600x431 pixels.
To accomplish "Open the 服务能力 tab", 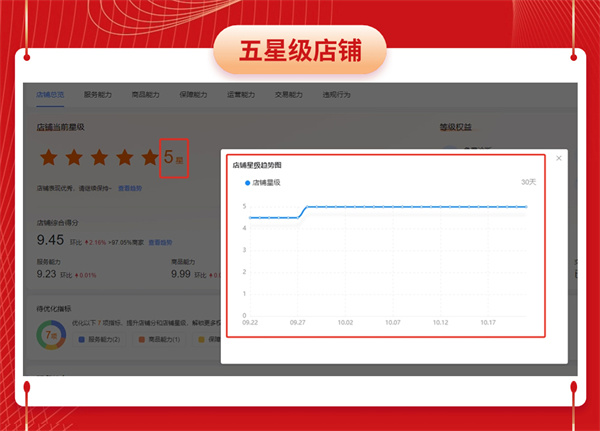I will (x=97, y=95).
